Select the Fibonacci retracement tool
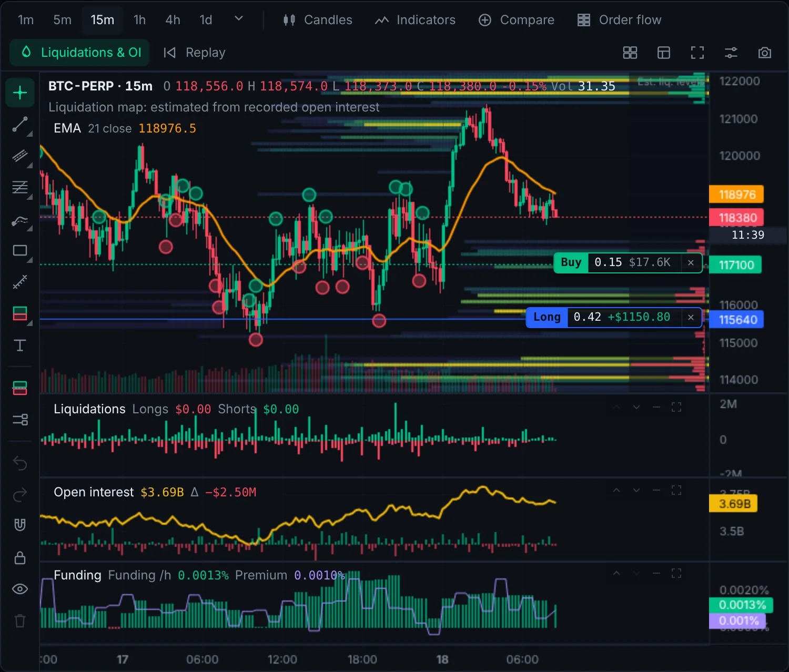789x672 pixels. click(20, 188)
